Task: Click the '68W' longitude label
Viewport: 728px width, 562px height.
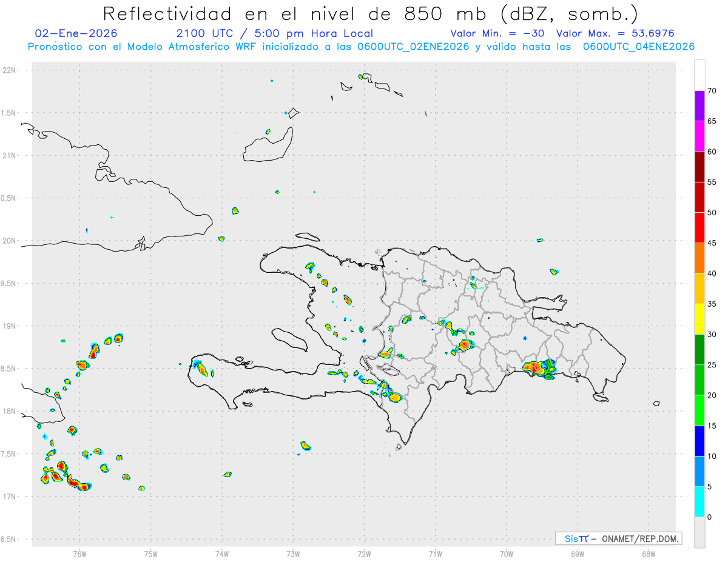Action: point(649,554)
